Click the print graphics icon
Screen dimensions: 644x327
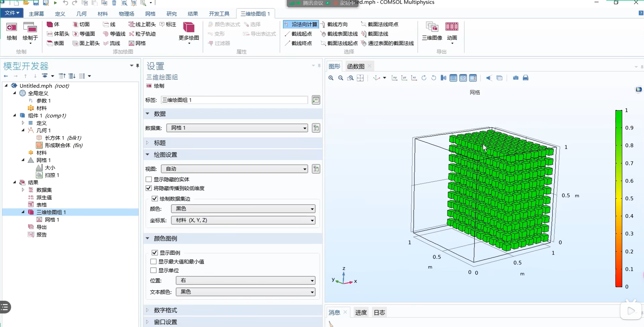click(526, 78)
